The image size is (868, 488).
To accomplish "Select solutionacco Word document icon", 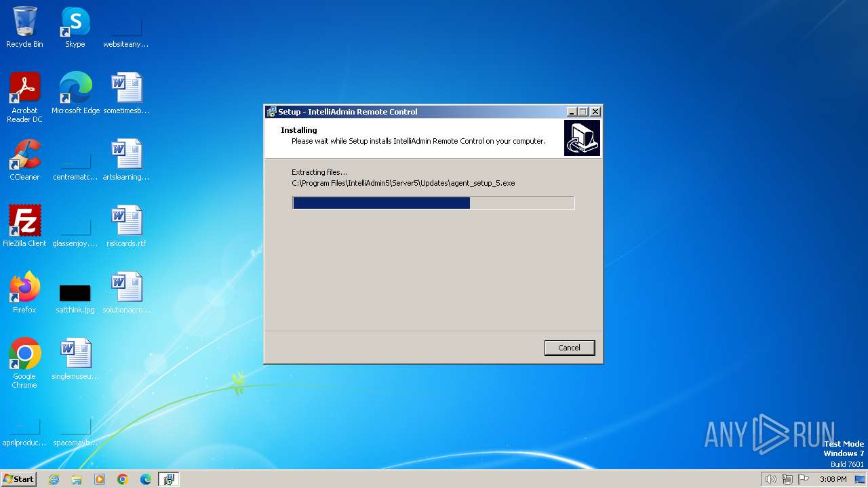I will click(x=126, y=293).
